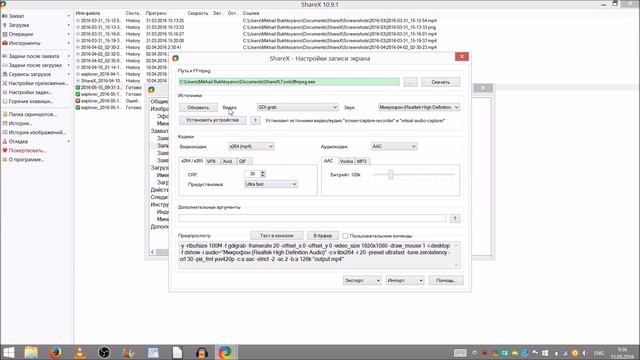The width and height of the screenshot is (640, 360).
Task: Click the Настройки приложения tools icon
Action: point(5,83)
